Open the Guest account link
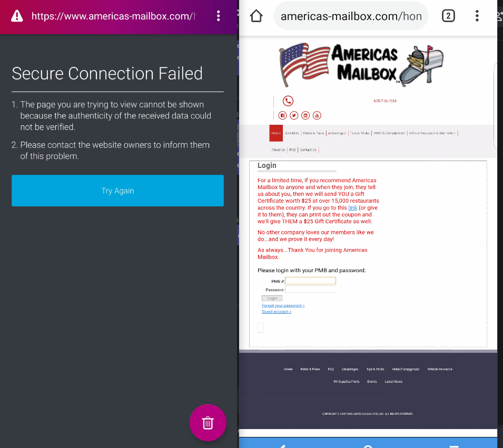This screenshot has width=503, height=448. [277, 311]
